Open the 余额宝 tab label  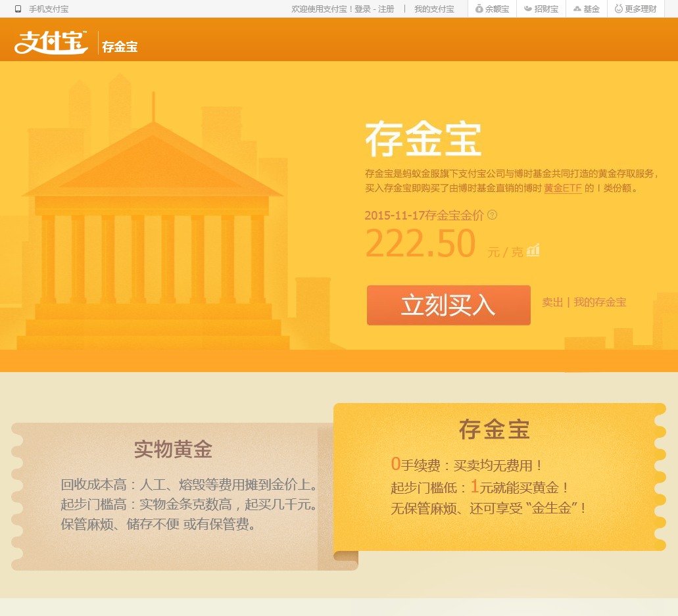(497, 9)
